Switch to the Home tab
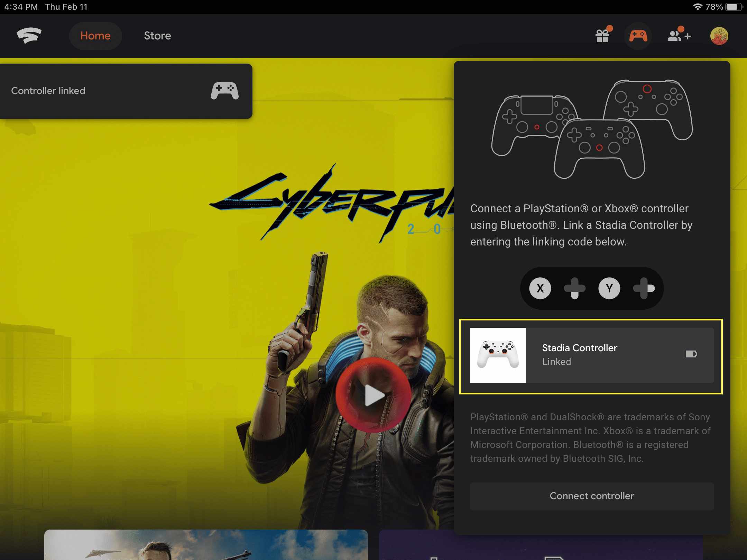Image resolution: width=747 pixels, height=560 pixels. click(95, 36)
